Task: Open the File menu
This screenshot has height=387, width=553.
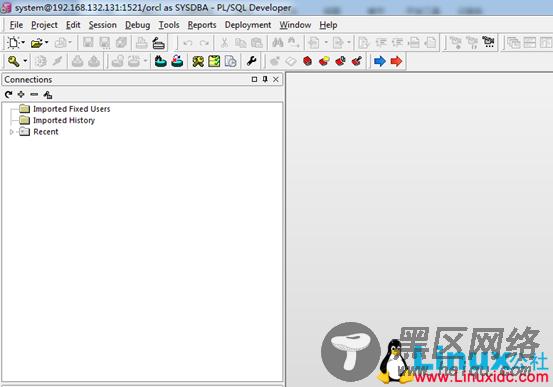Action: click(16, 25)
